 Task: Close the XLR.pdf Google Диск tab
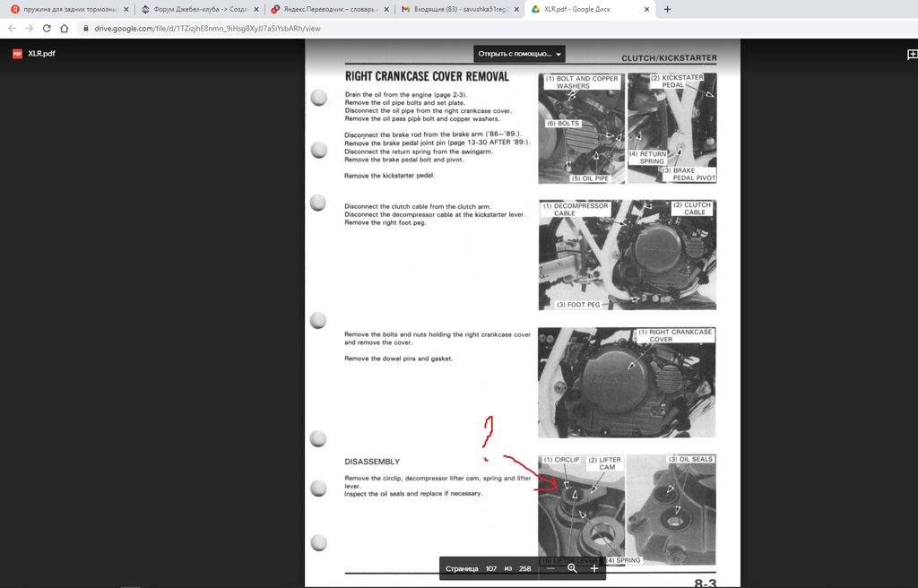tap(646, 9)
